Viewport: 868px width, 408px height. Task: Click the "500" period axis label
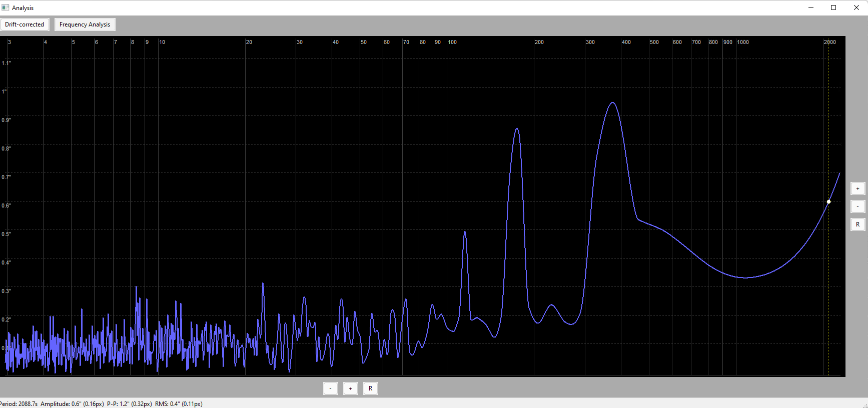654,42
